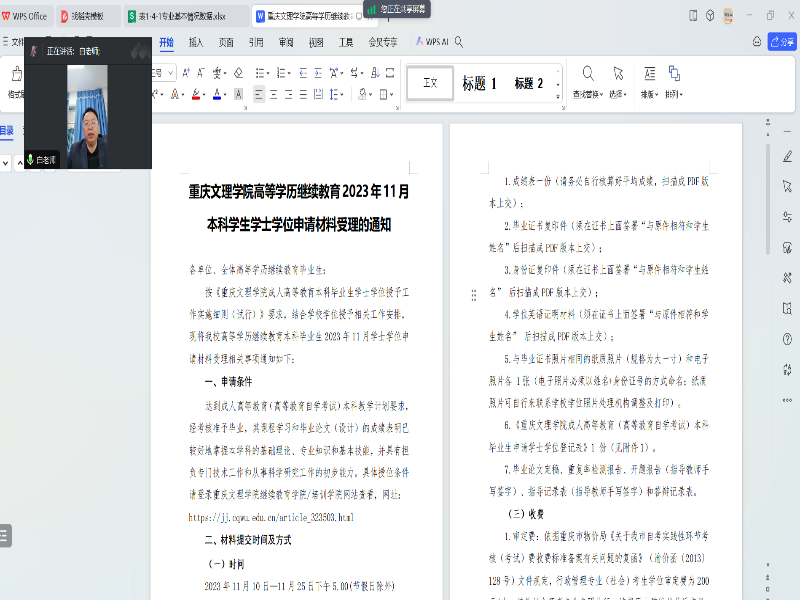Viewport: 800px width, 600px height.
Task: Click the Share button at top right
Action: tap(781, 42)
